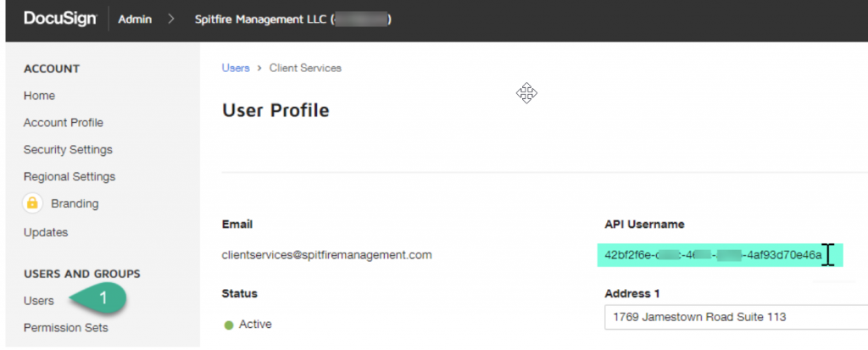Click the green numbered callout marker
The height and width of the screenshot is (350, 868).
98,299
